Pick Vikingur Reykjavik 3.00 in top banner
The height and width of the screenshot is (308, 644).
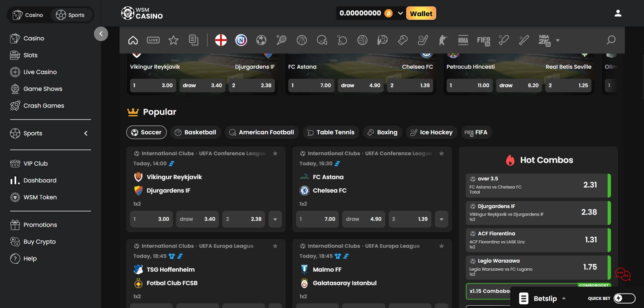(153, 85)
